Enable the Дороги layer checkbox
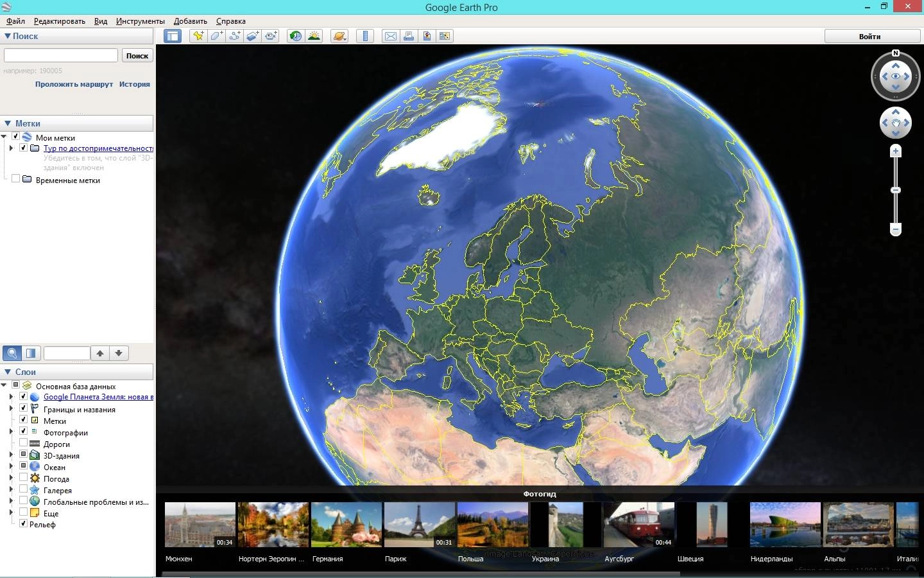 point(23,442)
